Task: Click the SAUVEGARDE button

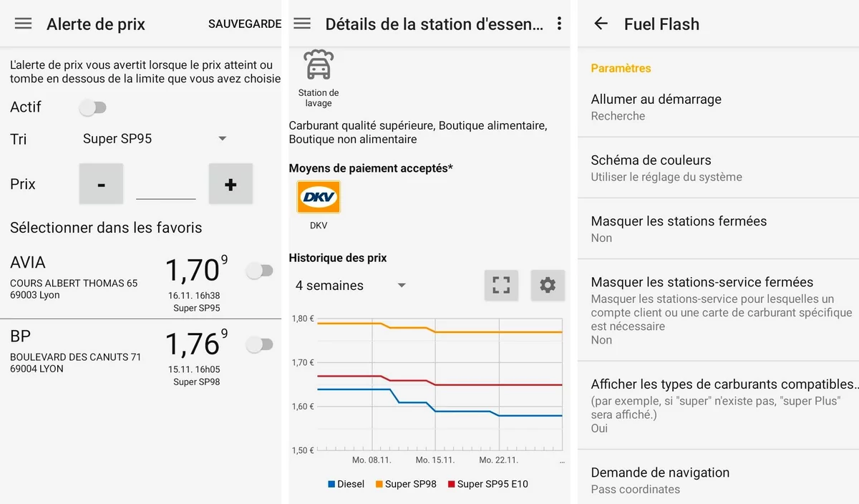Action: [x=244, y=24]
